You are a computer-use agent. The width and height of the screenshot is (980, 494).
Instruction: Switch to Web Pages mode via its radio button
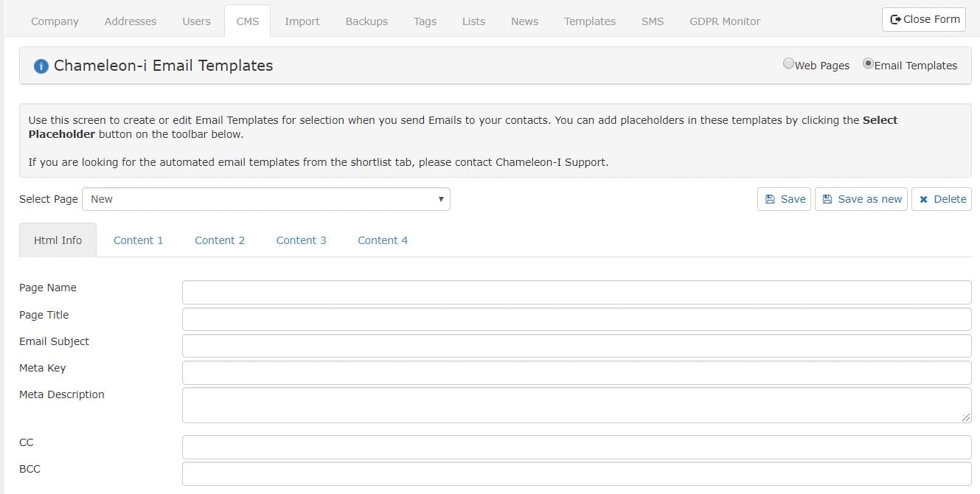pyautogui.click(x=788, y=64)
